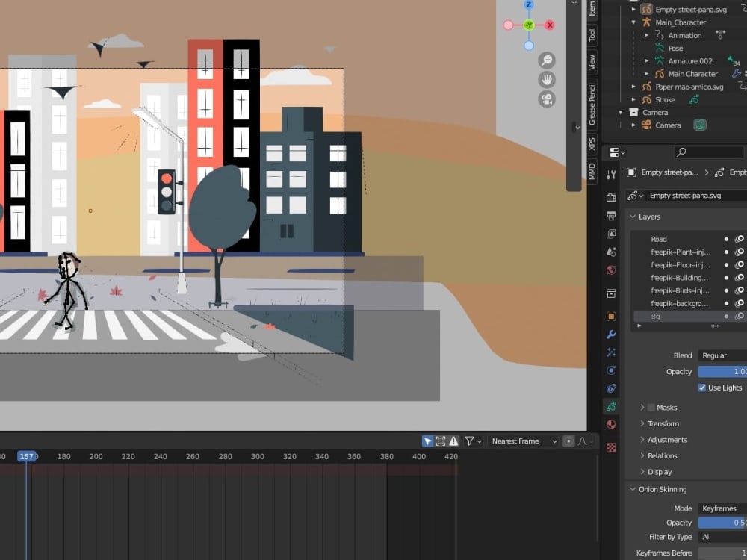
Task: Open the Object Constraints tab icon
Action: 611,388
